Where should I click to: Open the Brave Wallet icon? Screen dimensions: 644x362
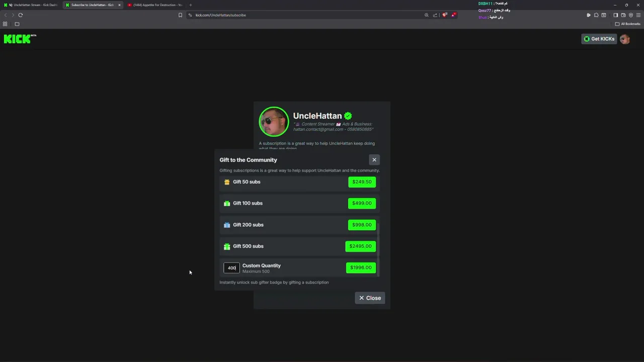(x=623, y=15)
